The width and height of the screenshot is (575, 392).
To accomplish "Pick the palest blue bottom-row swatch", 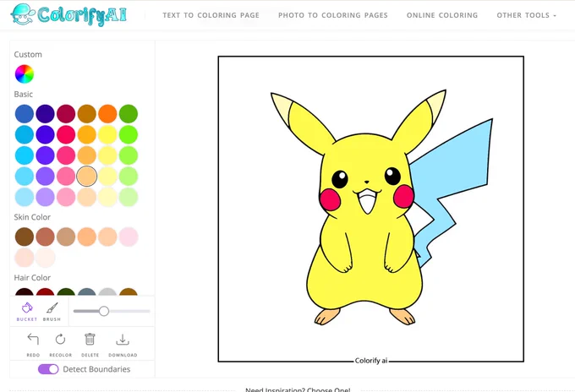I will point(25,197).
